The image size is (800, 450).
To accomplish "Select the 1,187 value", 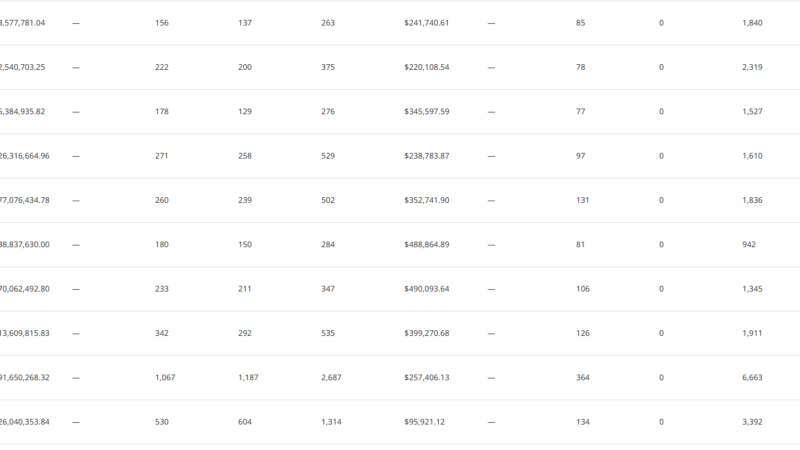I will click(248, 378).
